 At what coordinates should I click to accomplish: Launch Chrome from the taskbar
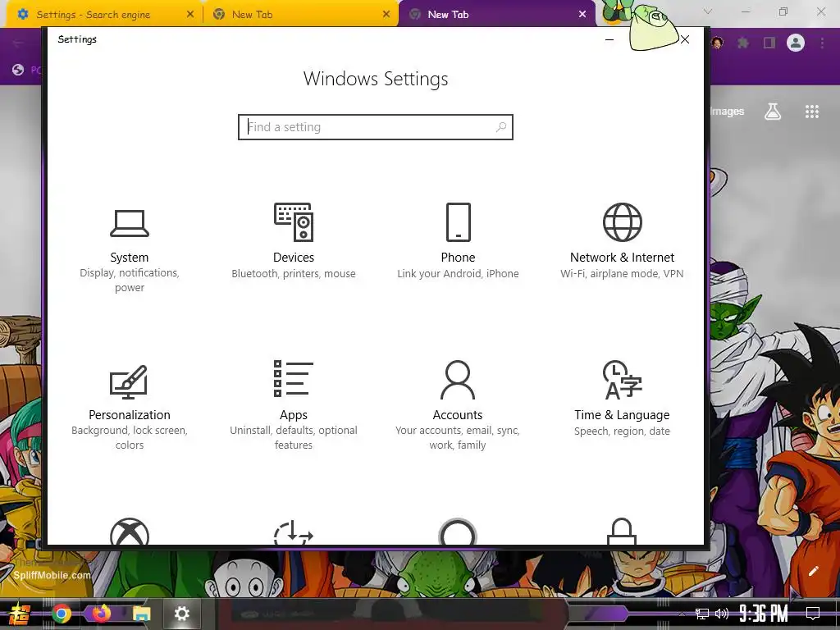click(62, 614)
